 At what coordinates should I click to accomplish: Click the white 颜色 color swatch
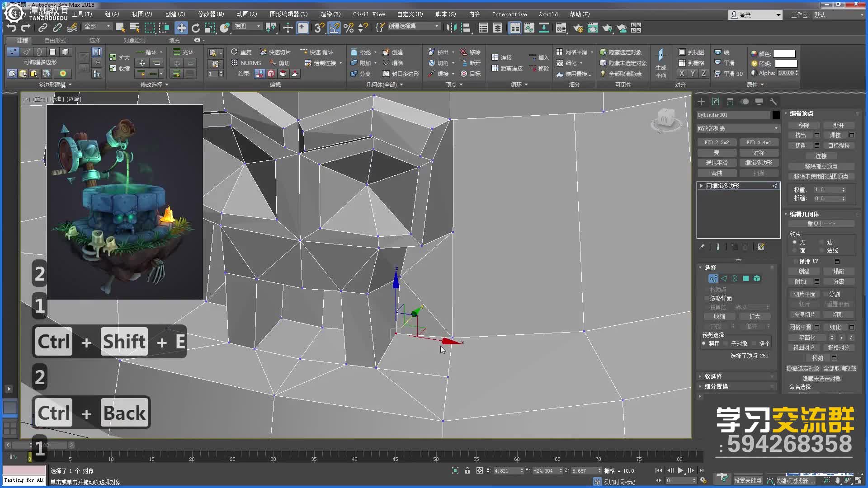pos(784,53)
